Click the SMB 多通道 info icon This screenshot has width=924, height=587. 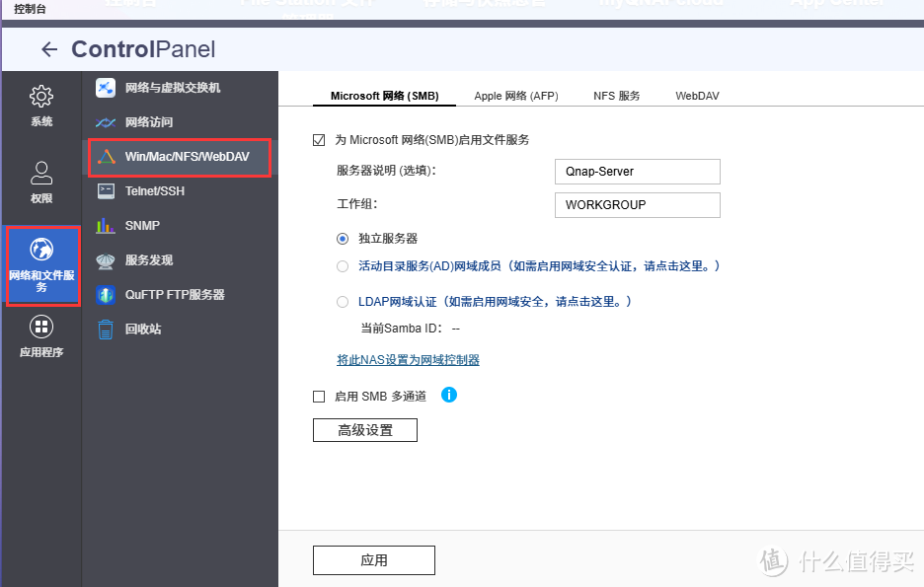(x=449, y=395)
